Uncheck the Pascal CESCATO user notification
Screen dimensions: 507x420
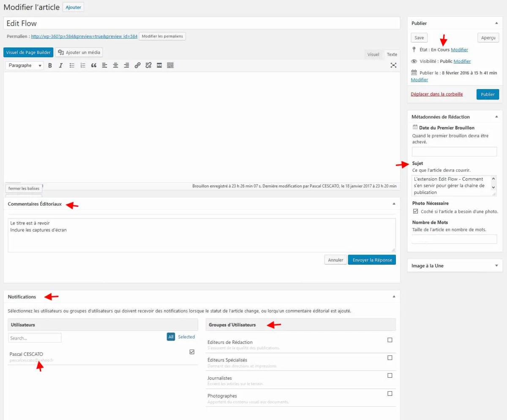(x=192, y=352)
